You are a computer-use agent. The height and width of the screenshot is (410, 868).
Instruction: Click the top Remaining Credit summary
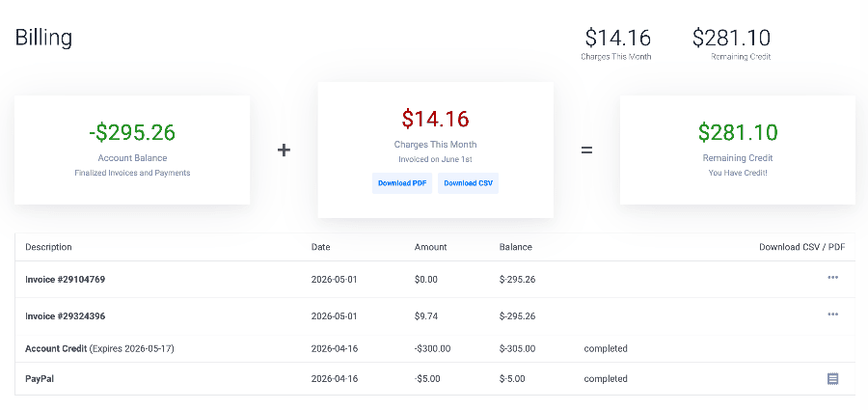731,43
